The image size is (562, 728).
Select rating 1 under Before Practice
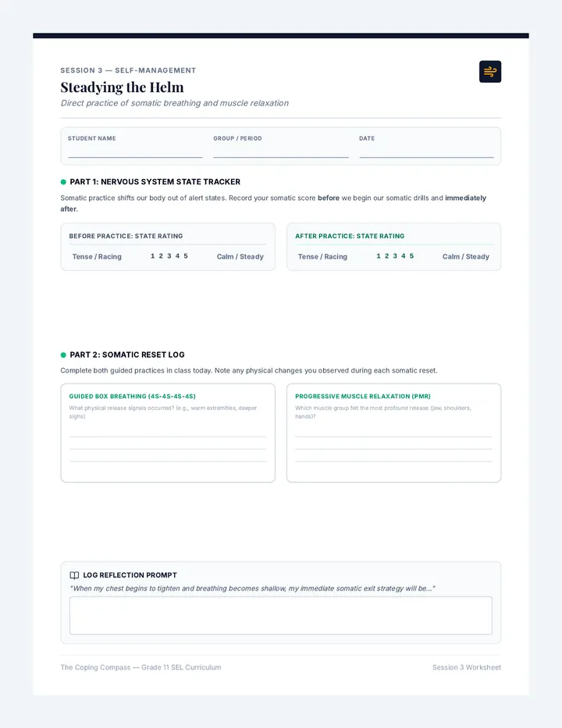(x=152, y=256)
